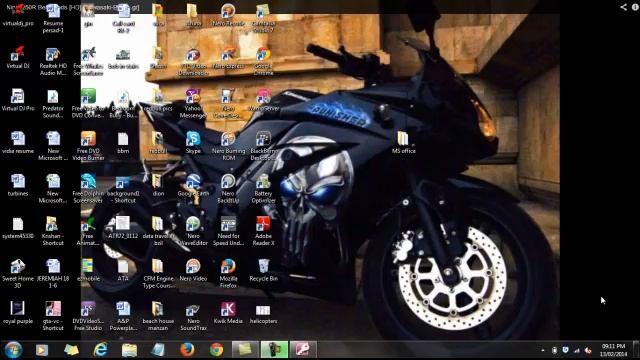640x360 pixels.
Task: Click the video share icon
Action: tap(624, 7)
